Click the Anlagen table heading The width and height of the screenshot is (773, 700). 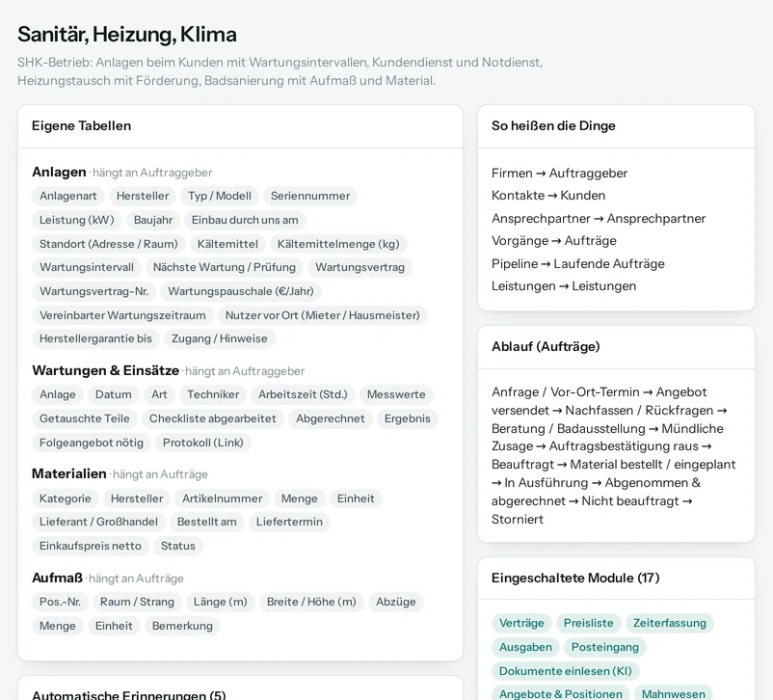(x=59, y=173)
